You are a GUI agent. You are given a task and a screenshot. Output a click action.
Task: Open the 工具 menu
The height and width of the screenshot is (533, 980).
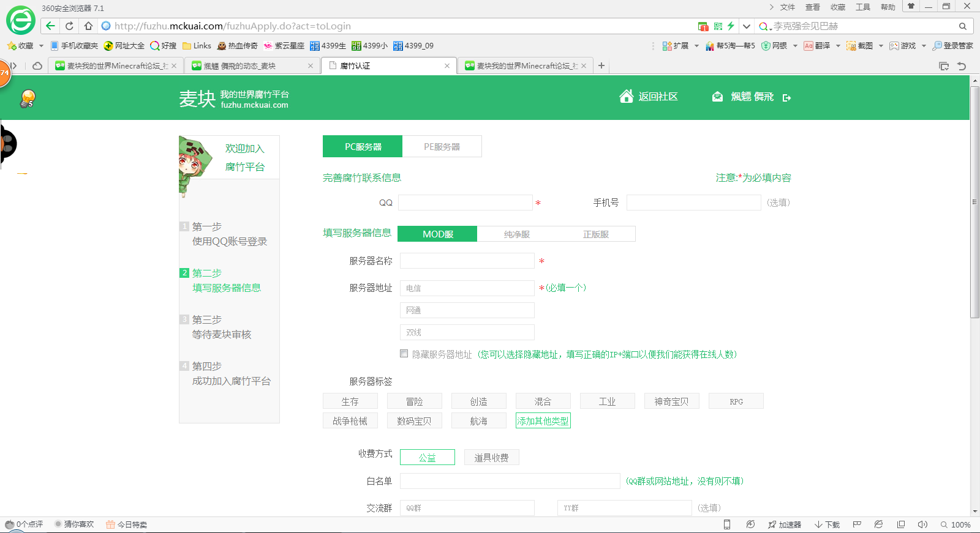point(863,7)
